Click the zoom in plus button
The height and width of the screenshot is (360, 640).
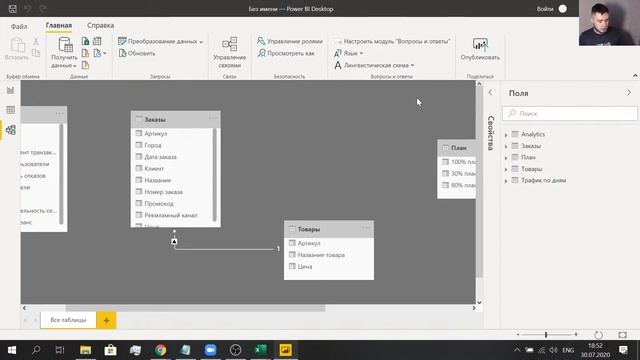(x=576, y=334)
